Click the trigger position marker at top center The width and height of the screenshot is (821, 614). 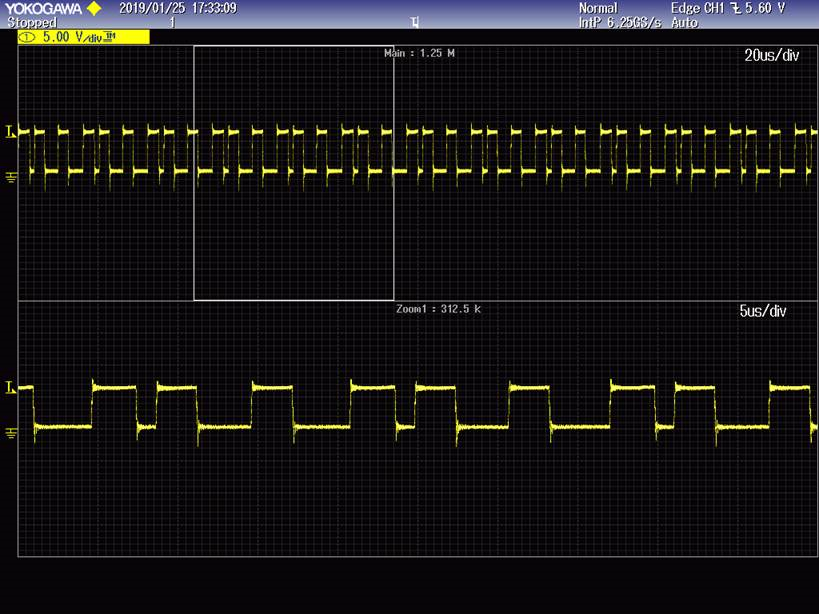tap(415, 23)
